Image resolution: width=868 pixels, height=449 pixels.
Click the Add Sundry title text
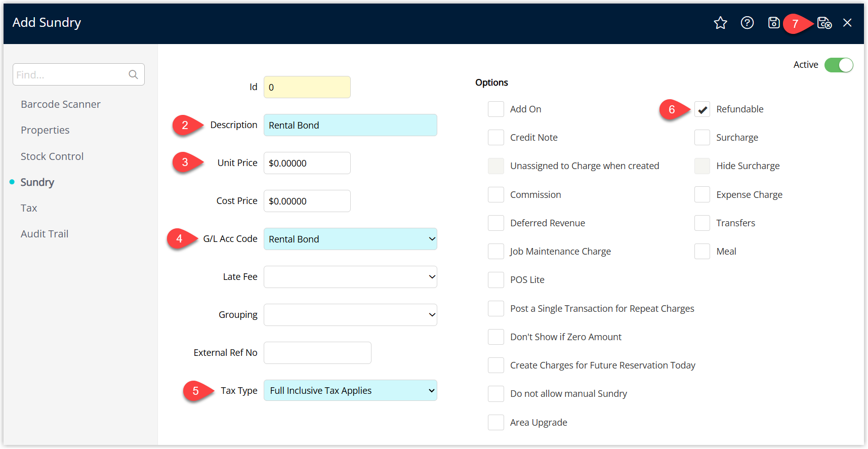coord(47,23)
